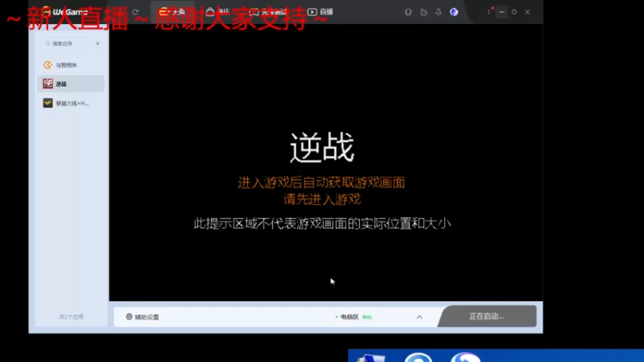Expand the server list chevron
The height and width of the screenshot is (362, 644).
419,317
